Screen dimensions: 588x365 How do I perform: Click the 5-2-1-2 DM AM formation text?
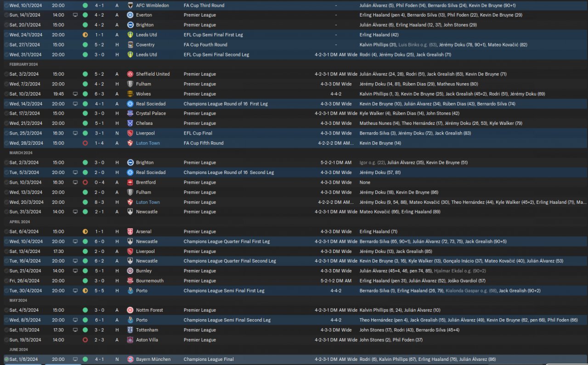click(x=336, y=281)
